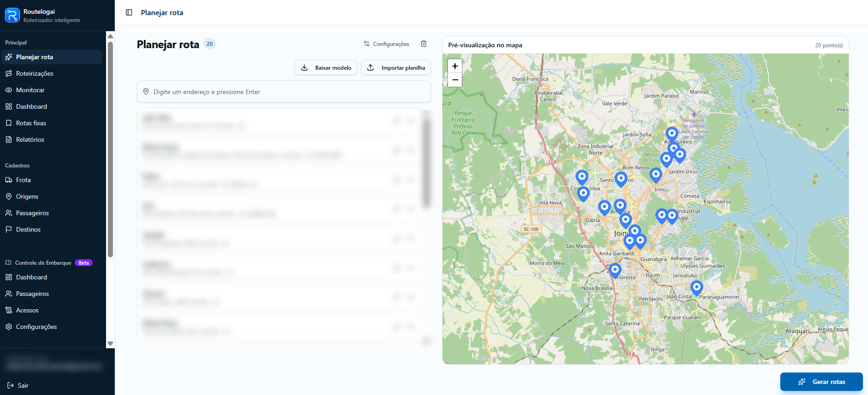Zoom out on the map

pyautogui.click(x=455, y=80)
